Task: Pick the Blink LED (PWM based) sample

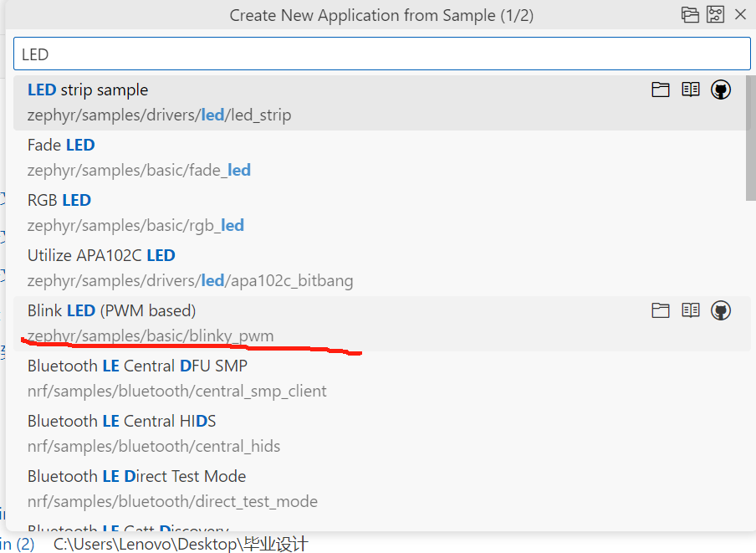Action: click(x=251, y=322)
